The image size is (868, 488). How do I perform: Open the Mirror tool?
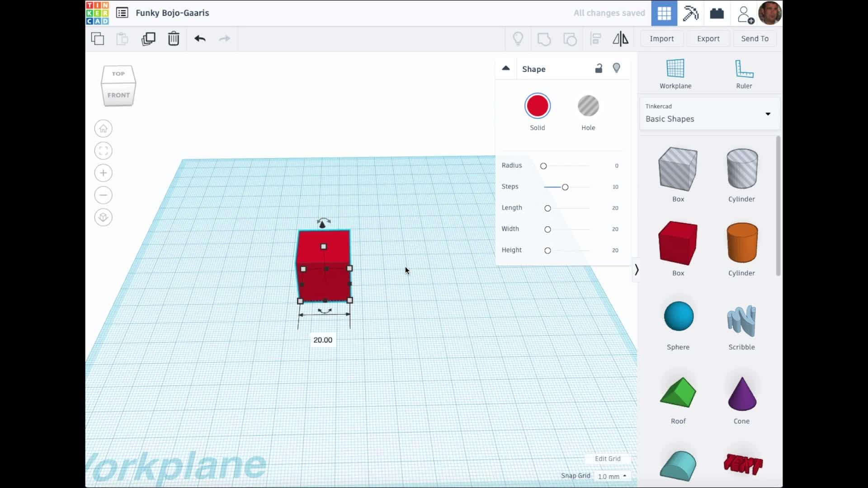(x=620, y=39)
